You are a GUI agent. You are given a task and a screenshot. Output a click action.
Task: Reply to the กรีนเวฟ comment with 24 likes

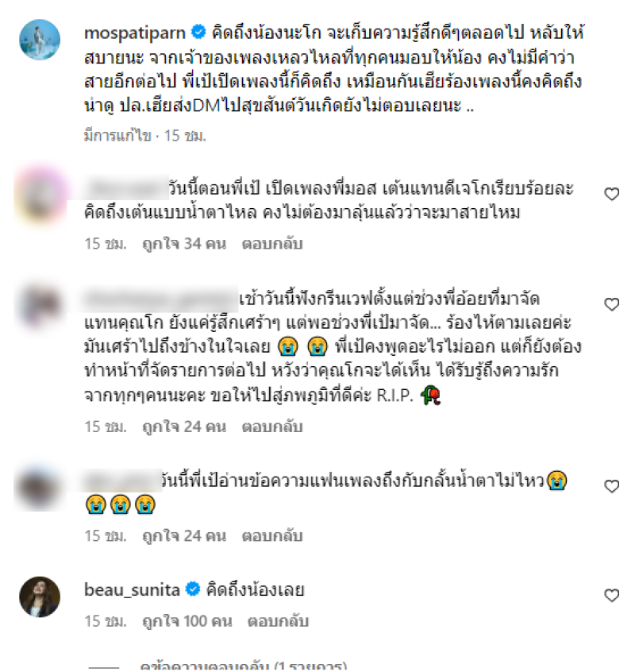click(x=272, y=427)
